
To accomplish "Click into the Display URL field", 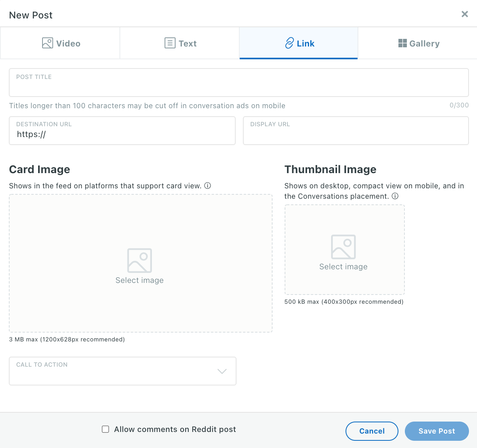I will (x=356, y=135).
